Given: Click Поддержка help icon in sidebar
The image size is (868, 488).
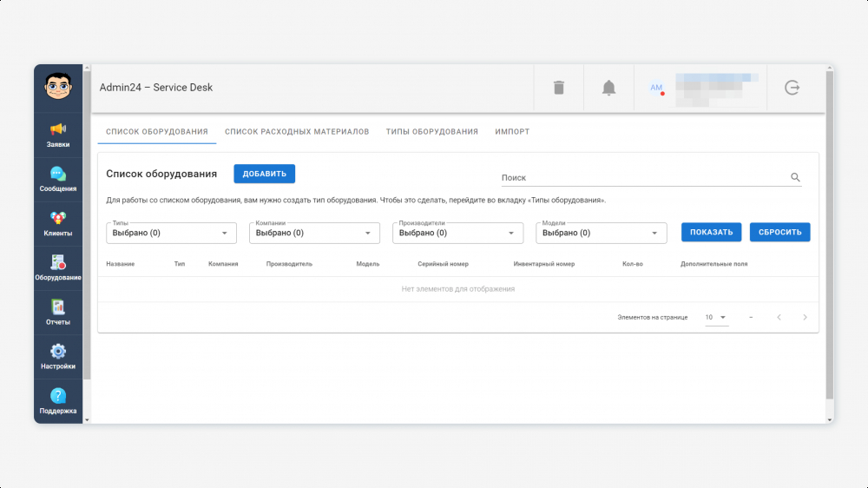Looking at the screenshot, I should 58,400.
